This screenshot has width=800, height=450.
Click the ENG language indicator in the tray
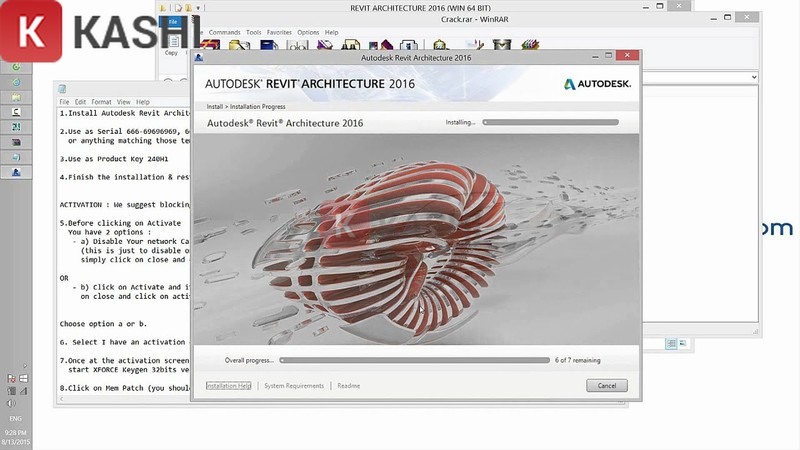point(16,417)
